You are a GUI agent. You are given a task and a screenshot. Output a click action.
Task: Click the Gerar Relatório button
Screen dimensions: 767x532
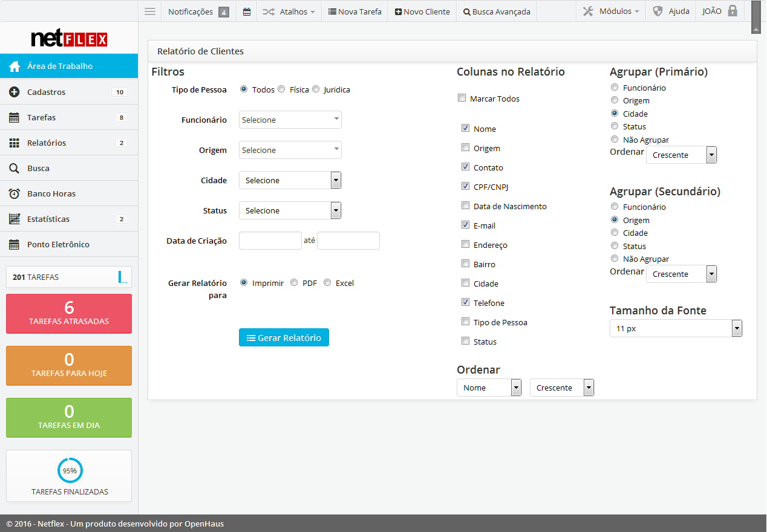[x=284, y=338]
